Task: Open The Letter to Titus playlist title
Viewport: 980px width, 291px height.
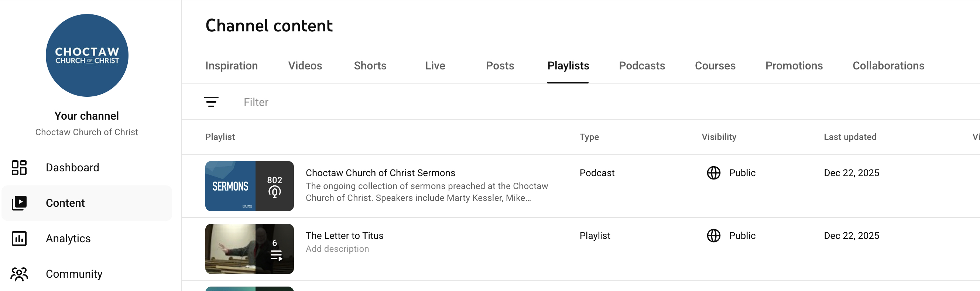Action: click(x=344, y=236)
